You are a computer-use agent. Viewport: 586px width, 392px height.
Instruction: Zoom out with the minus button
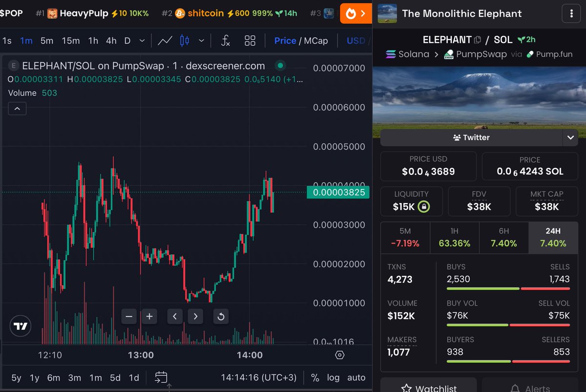pyautogui.click(x=129, y=316)
